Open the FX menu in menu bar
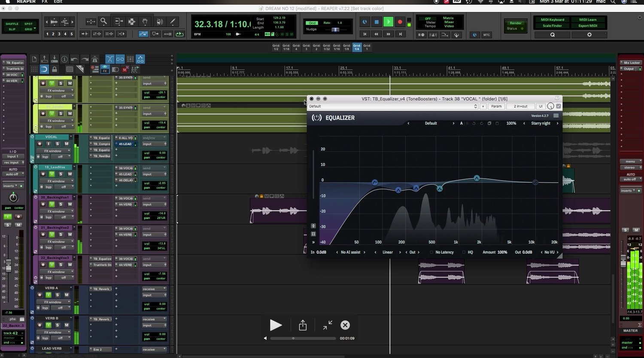The height and width of the screenshot is (358, 644). click(x=45, y=2)
